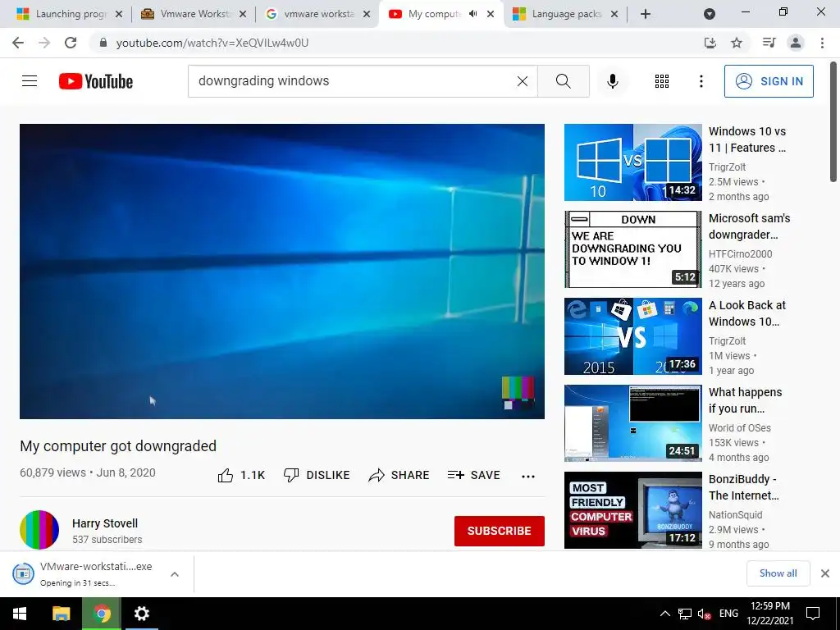Open Harry Stovell channel avatar
The image size is (840, 630).
coord(39,530)
